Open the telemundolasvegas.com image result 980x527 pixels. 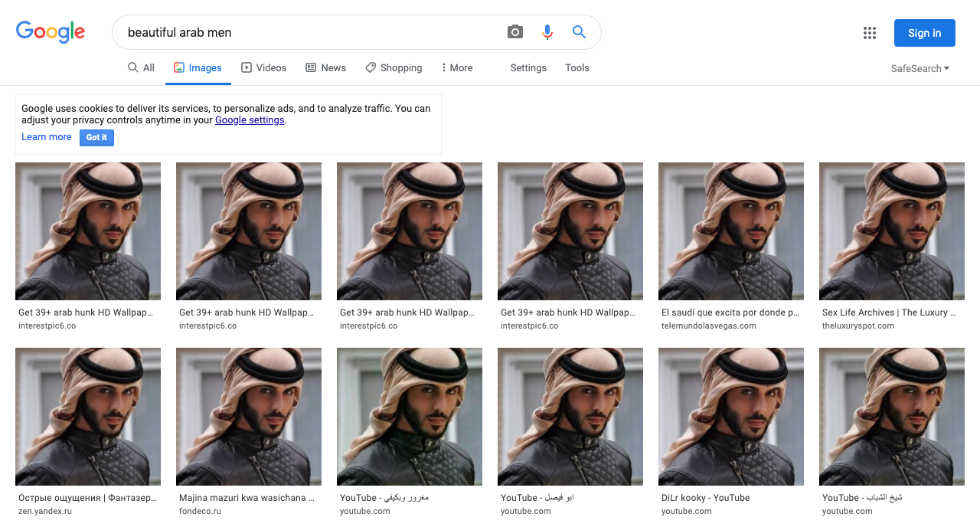[731, 231]
